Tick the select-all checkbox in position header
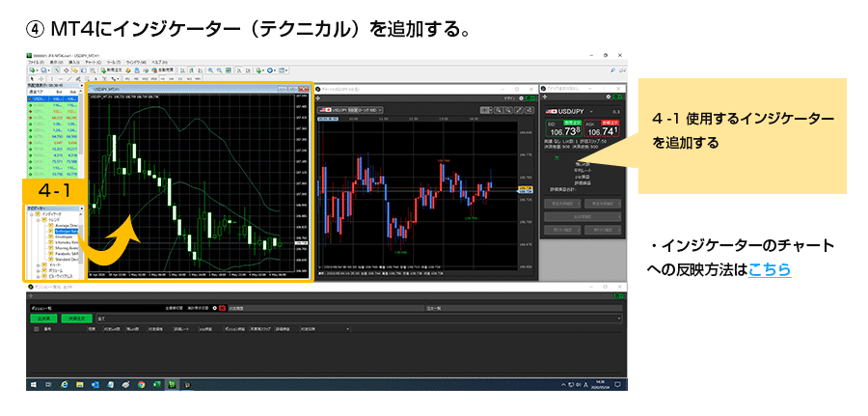This screenshot has height=416, width=868. [x=36, y=329]
